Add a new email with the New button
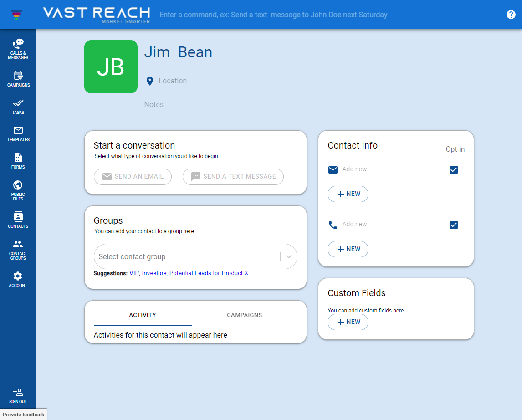This screenshot has width=522, height=420. click(x=348, y=194)
